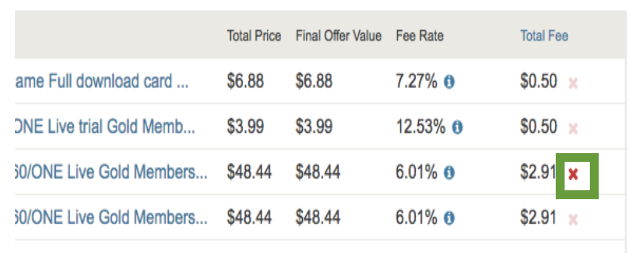
Task: Click the 12.53% fee rate text
Action: click(x=421, y=126)
